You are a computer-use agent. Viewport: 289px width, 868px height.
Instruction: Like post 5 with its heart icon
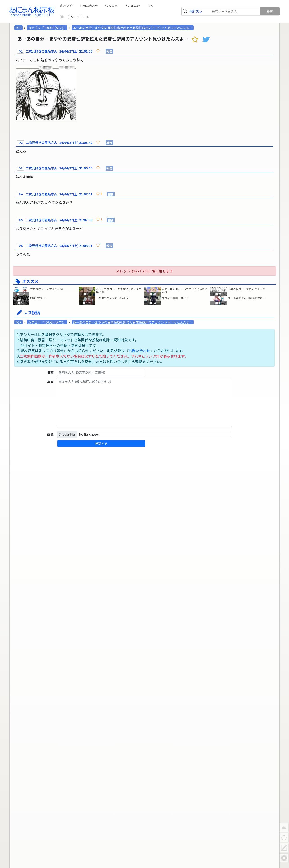[98, 219]
